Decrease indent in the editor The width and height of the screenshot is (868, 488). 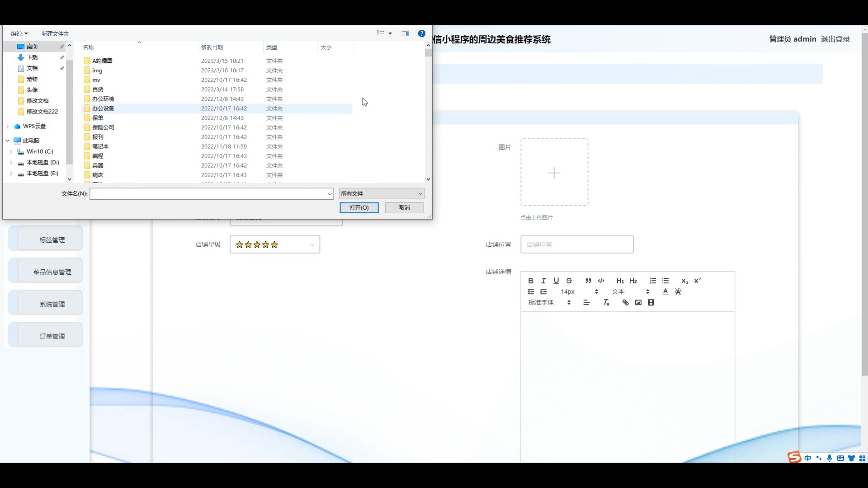pyautogui.click(x=531, y=291)
